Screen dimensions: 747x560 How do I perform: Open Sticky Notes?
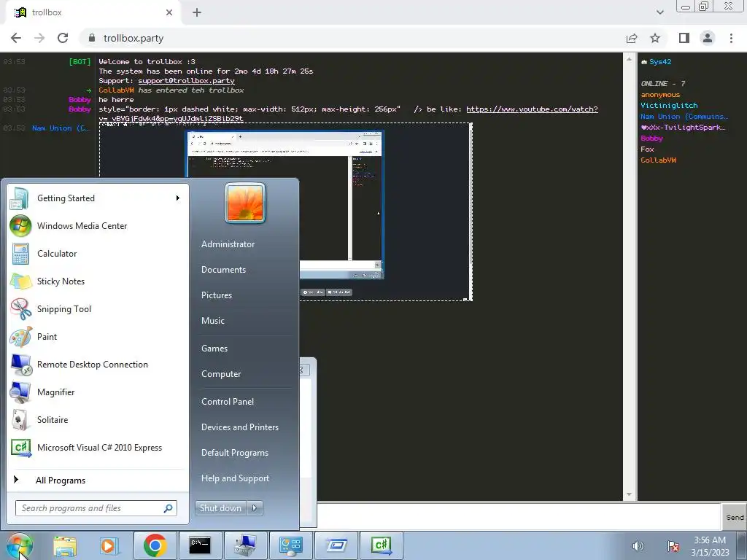coord(98,281)
